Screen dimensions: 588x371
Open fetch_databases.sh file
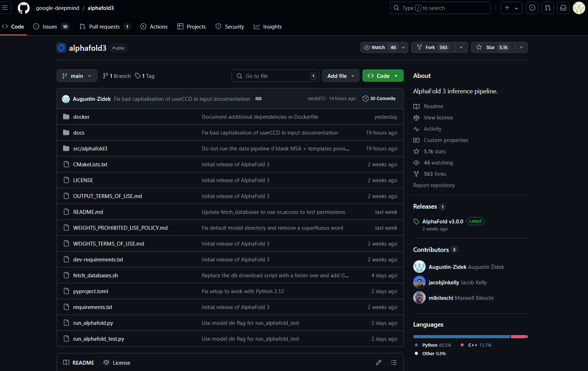pyautogui.click(x=95, y=276)
